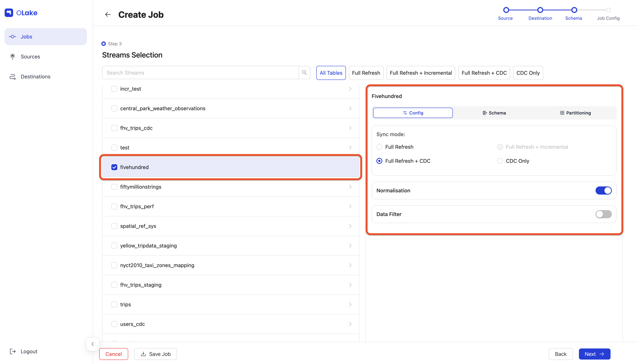Viewport: 637px width, 364px height.
Task: Click the fhv_trips_perf stream name
Action: pyautogui.click(x=137, y=206)
